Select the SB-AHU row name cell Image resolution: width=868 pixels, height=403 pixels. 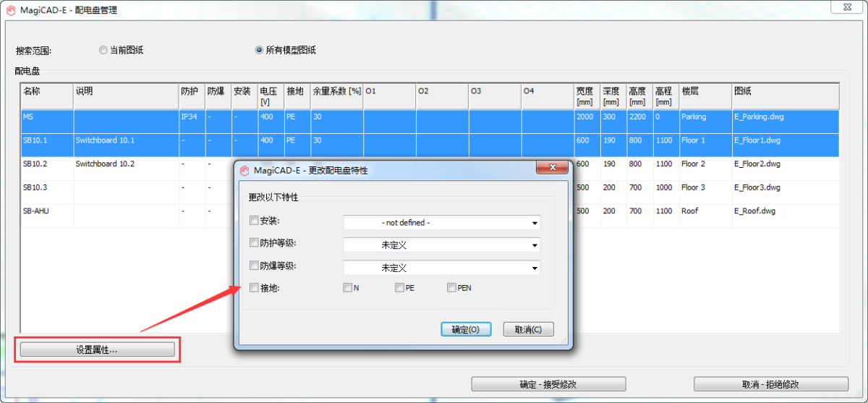point(47,216)
